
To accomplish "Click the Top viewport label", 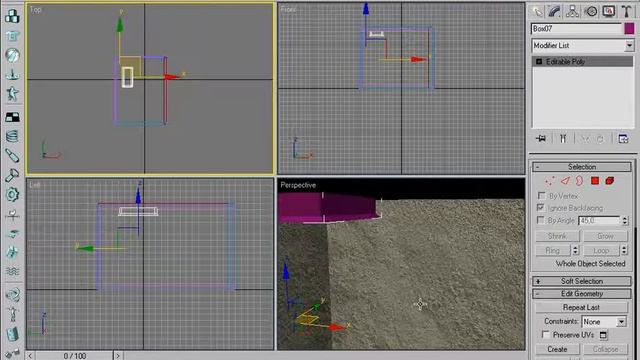I will [x=36, y=9].
